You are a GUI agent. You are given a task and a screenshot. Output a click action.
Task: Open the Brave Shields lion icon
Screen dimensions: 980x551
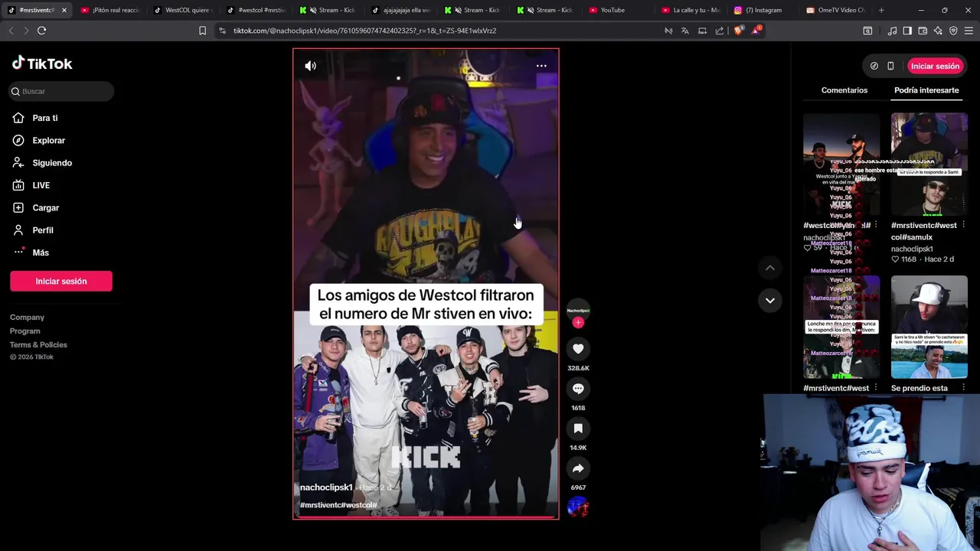738,31
